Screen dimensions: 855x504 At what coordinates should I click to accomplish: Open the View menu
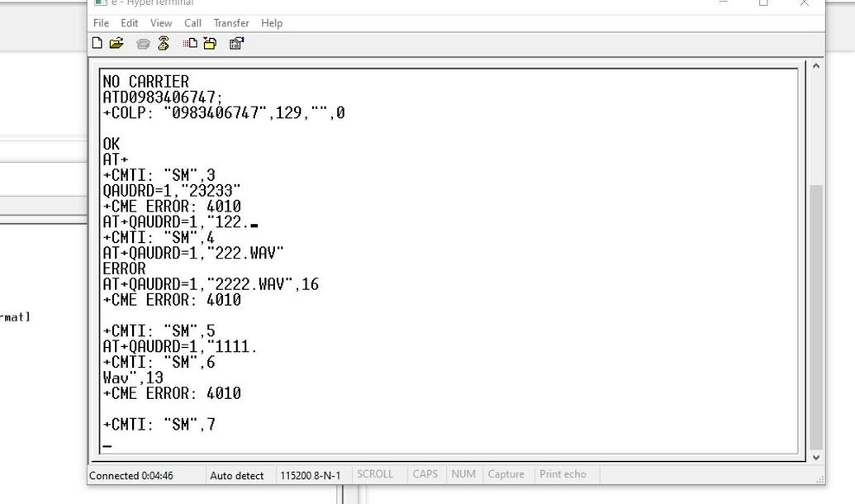coord(160,23)
